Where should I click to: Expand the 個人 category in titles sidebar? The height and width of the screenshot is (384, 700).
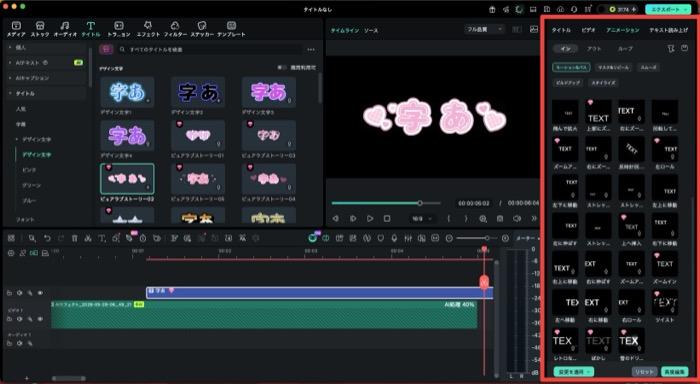(x=10, y=47)
